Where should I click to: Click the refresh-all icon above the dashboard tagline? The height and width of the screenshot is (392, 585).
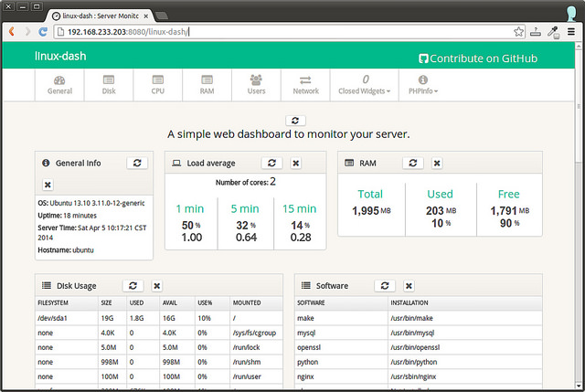(294, 121)
